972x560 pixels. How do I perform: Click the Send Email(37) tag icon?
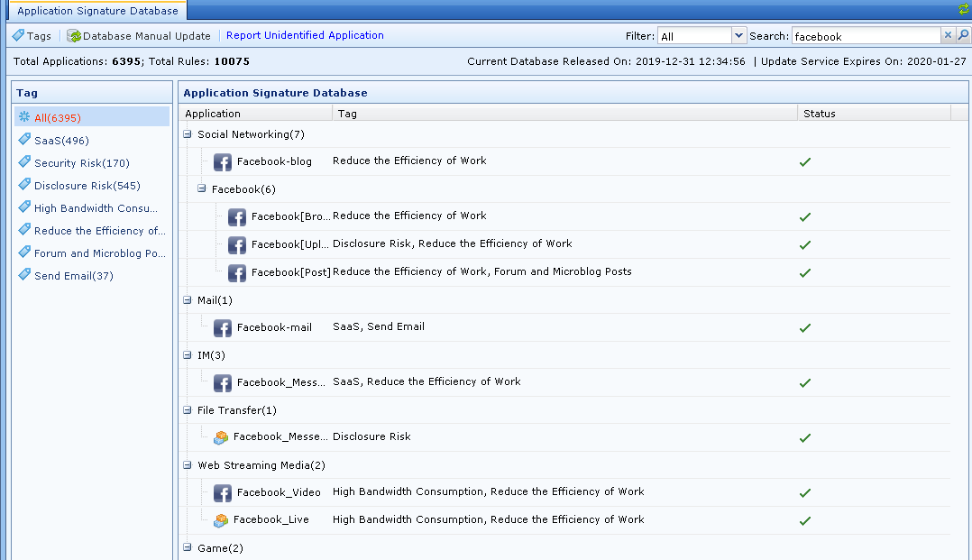click(24, 275)
